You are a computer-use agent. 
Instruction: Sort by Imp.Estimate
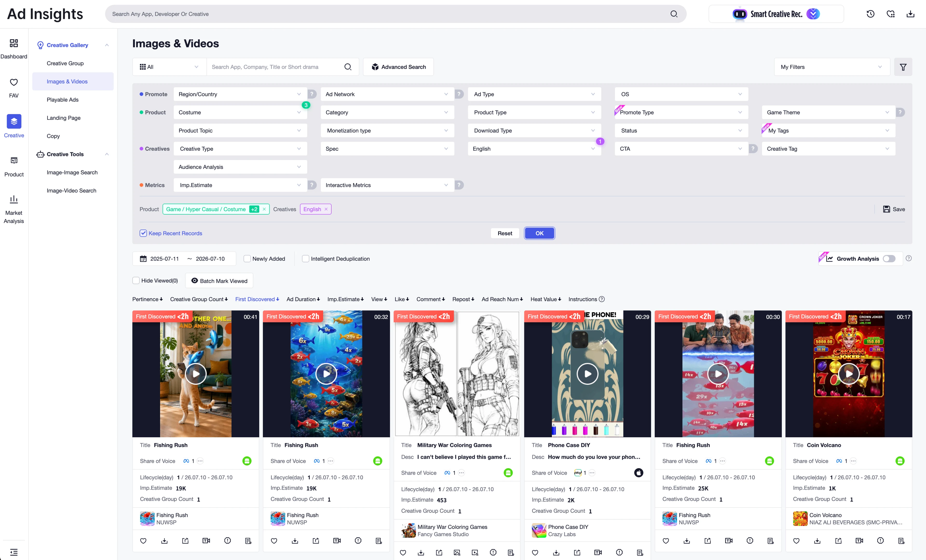[345, 299]
